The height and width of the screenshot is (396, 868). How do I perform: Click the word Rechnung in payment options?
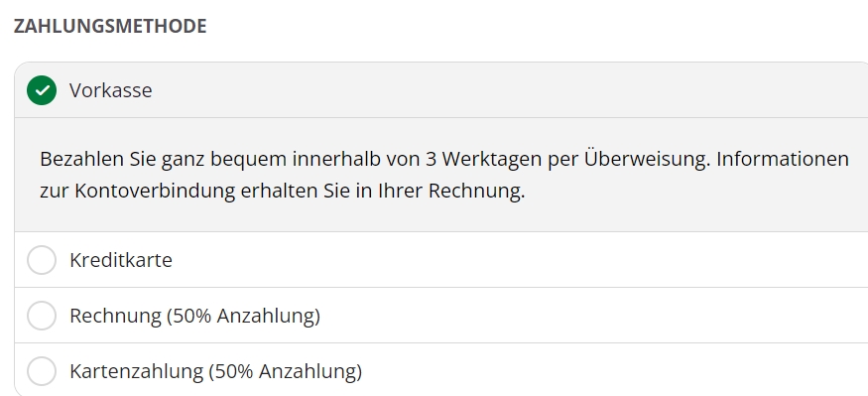(x=115, y=316)
